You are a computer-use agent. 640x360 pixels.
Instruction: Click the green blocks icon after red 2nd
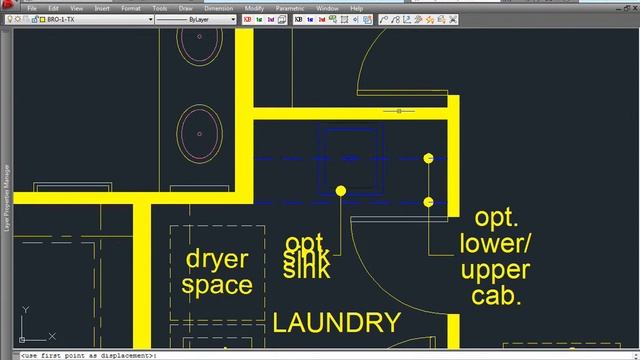333,19
